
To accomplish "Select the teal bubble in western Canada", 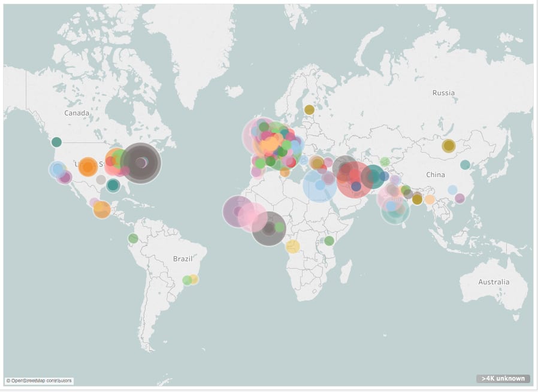I will (x=56, y=142).
